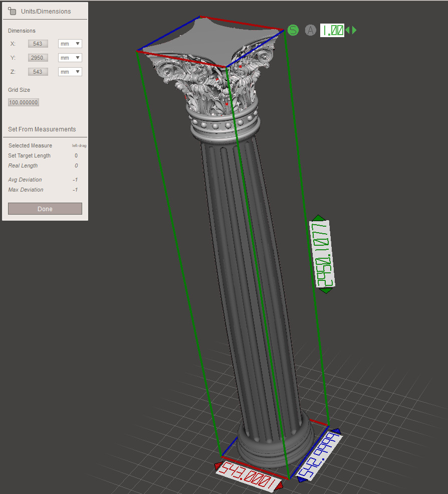Open the X dimension units dropdown

pyautogui.click(x=69, y=44)
